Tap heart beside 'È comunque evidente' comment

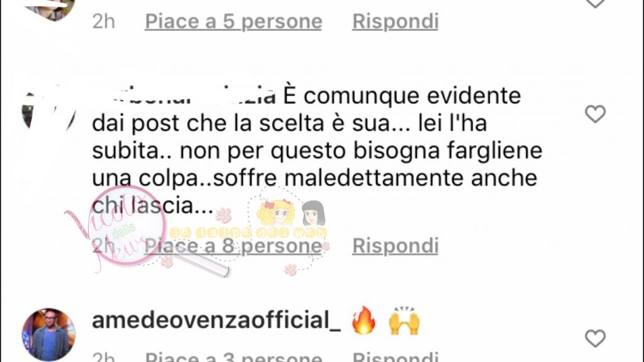click(x=595, y=114)
